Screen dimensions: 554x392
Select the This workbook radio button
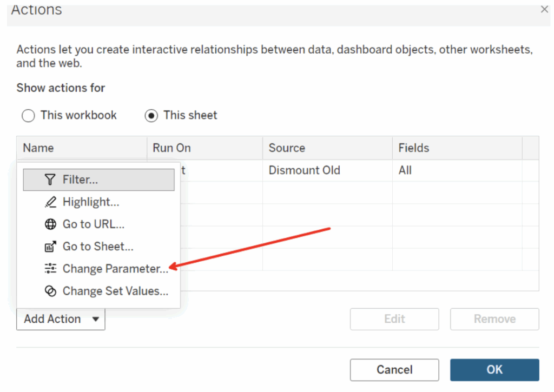click(28, 116)
